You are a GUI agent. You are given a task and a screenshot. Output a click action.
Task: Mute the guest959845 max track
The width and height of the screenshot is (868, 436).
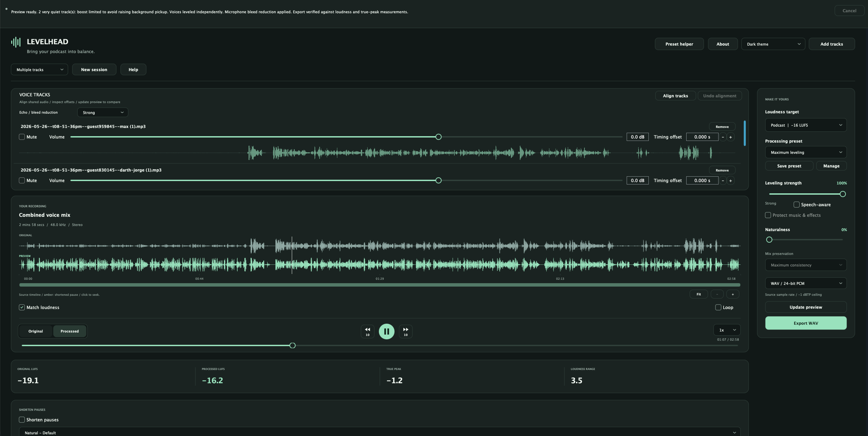point(22,137)
